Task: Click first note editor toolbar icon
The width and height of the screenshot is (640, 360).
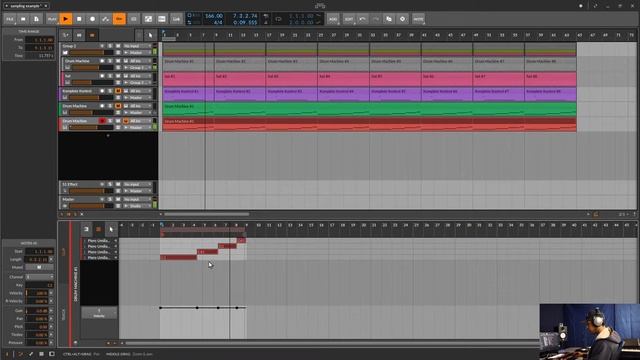Action: tap(86, 229)
